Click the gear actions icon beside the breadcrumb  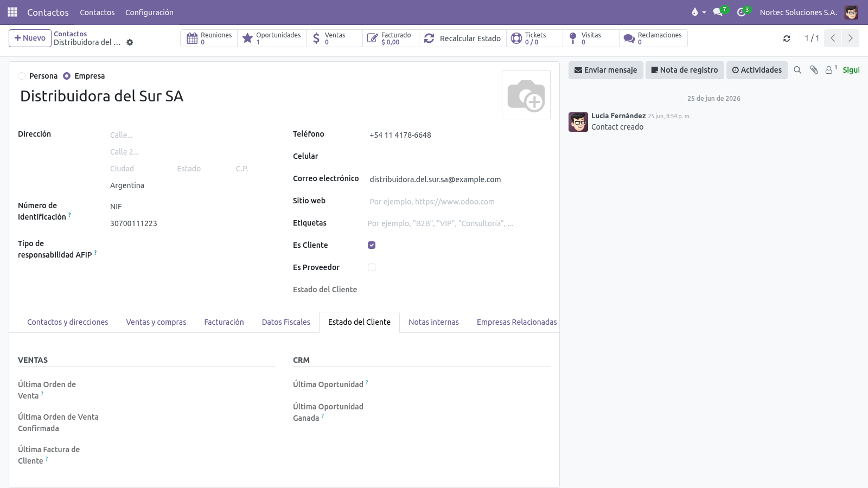pos(130,42)
